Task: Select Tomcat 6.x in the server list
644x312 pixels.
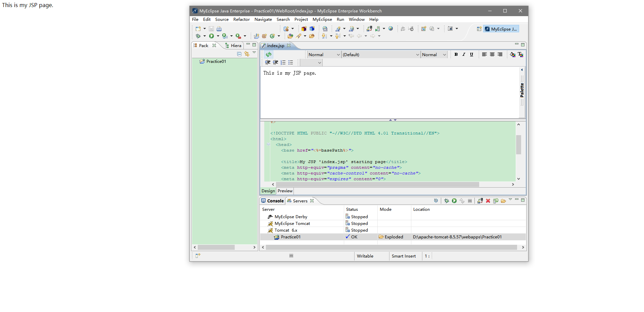Action: [285, 230]
